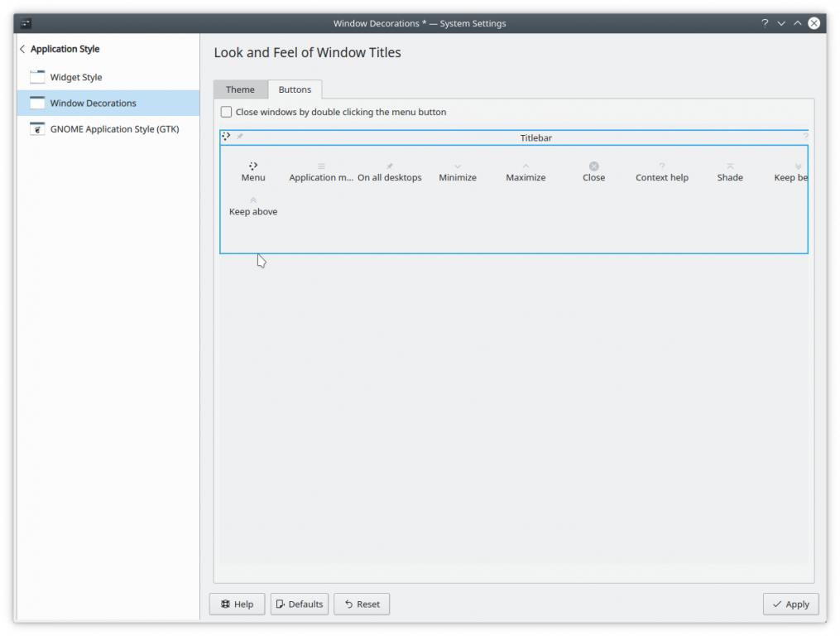This screenshot has height=636, width=840.
Task: Click the Apply button
Action: coord(790,605)
